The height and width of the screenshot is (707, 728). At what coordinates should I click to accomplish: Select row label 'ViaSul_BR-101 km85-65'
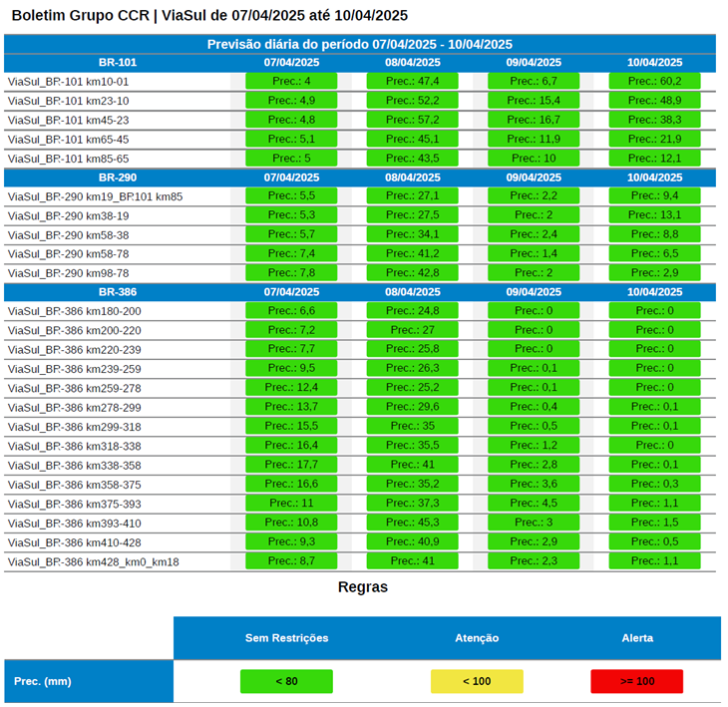[x=68, y=159]
